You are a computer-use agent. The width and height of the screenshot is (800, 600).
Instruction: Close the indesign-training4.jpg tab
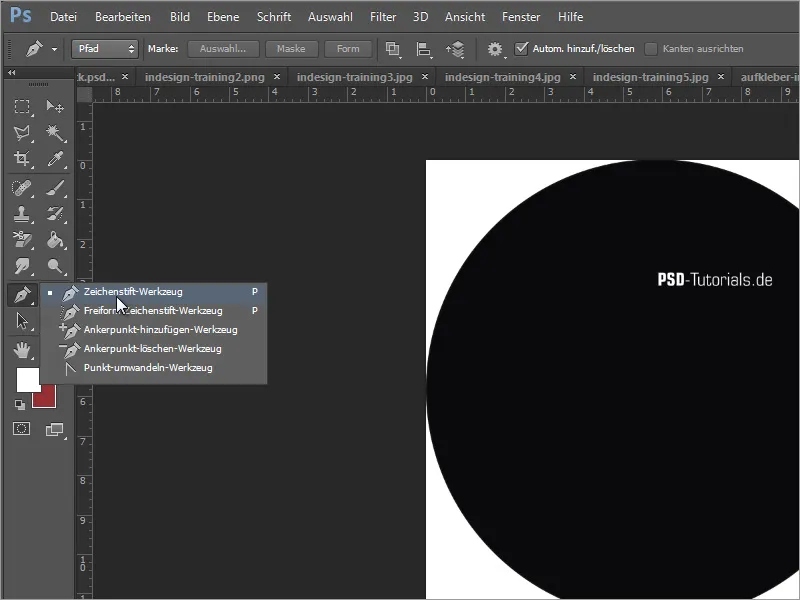point(572,77)
